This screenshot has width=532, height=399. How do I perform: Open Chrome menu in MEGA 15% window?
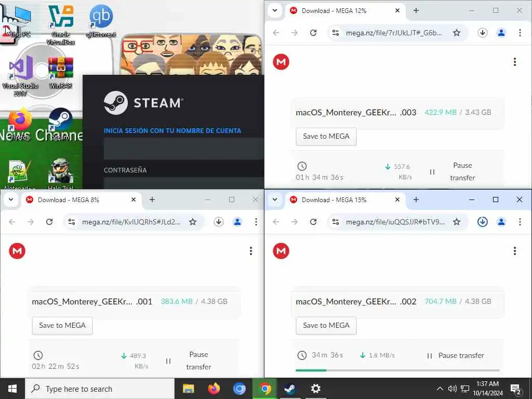pos(520,222)
